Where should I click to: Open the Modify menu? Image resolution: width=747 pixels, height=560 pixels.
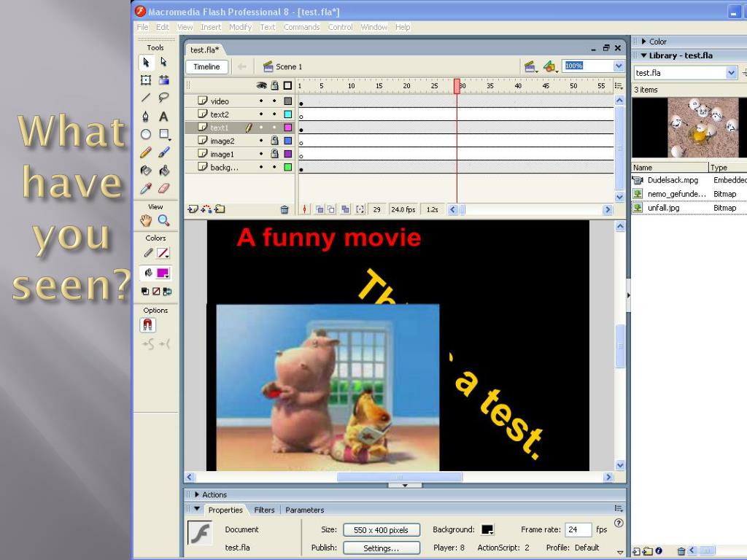(240, 27)
